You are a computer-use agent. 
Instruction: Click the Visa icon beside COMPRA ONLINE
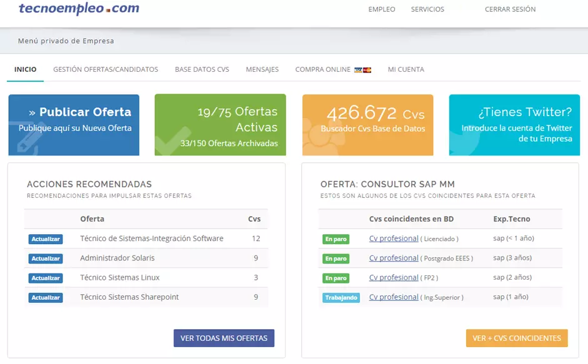click(358, 70)
